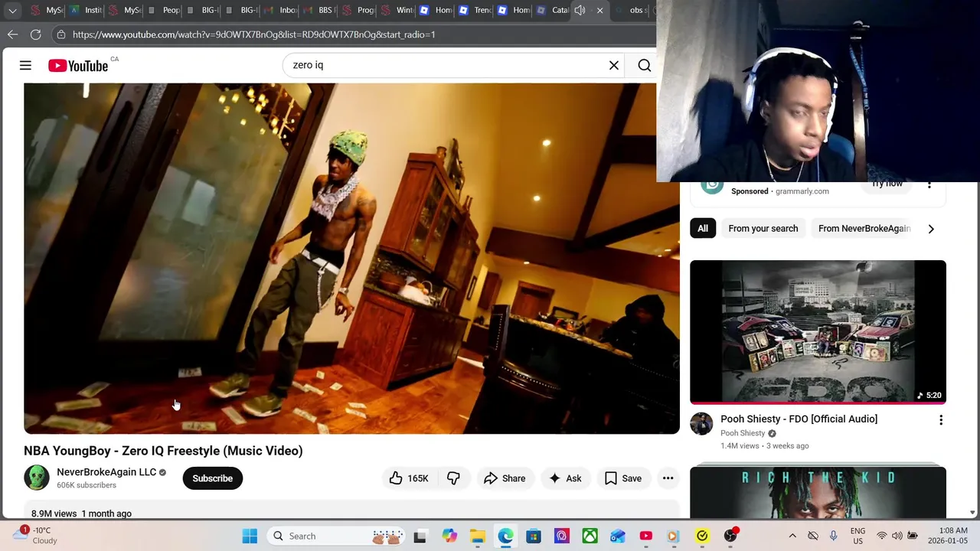980x551 pixels.
Task: Open Wi-Fi network quick settings
Action: pos(882,536)
